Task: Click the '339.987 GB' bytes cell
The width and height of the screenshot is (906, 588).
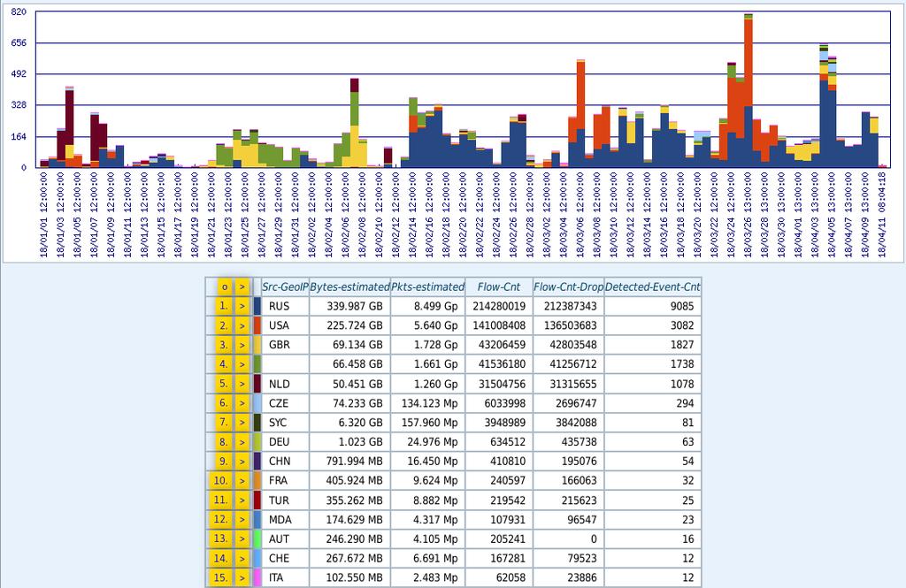Action: (x=350, y=306)
